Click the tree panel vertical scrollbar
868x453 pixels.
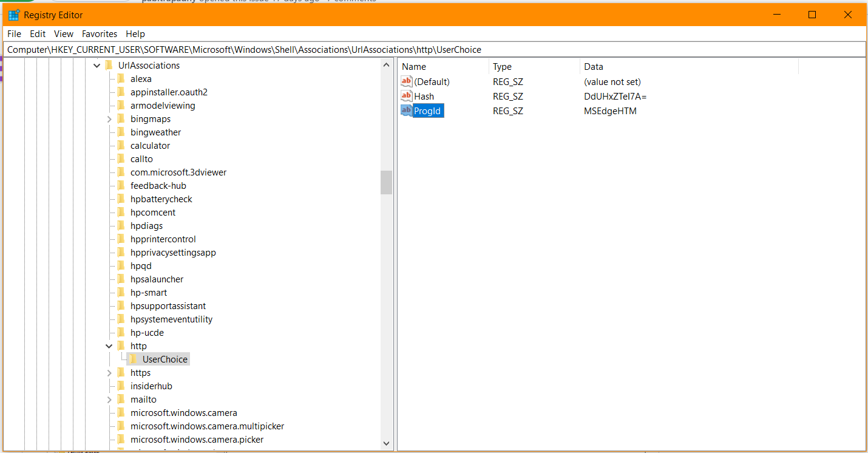coord(386,182)
